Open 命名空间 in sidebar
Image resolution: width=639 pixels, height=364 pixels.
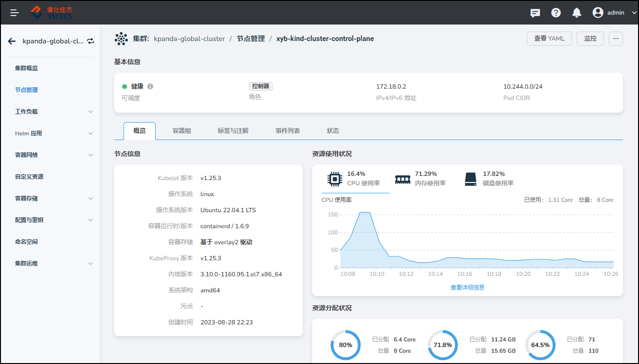[x=26, y=242]
